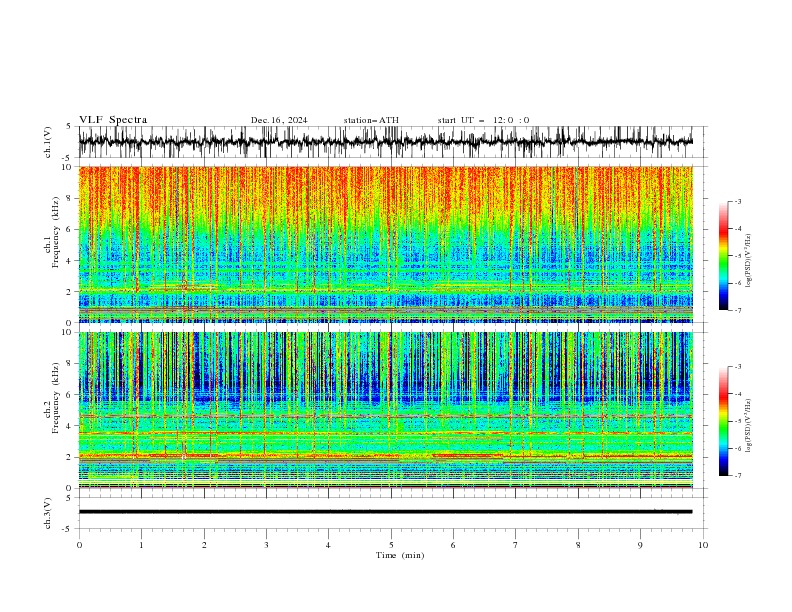Click the ch.1 voltage waveform trace
Image resolution: width=792 pixels, height=612 pixels.
(386, 142)
